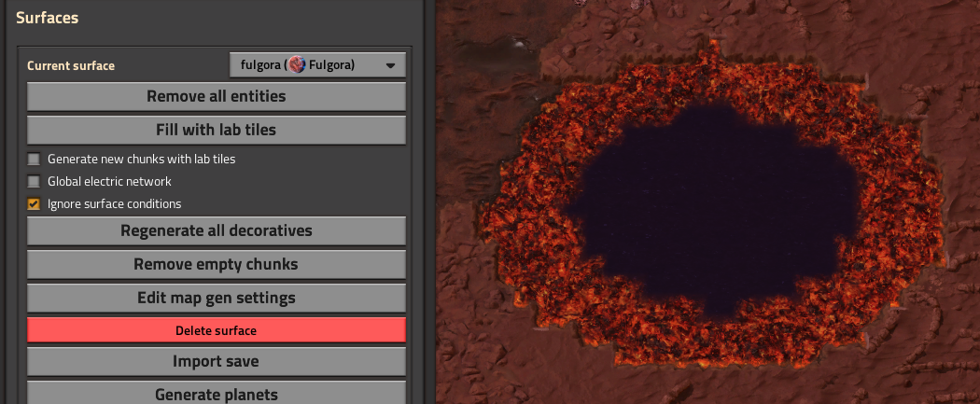Click Regenerate all decoratives button
Screen dimensions: 980x404
pyautogui.click(x=217, y=230)
